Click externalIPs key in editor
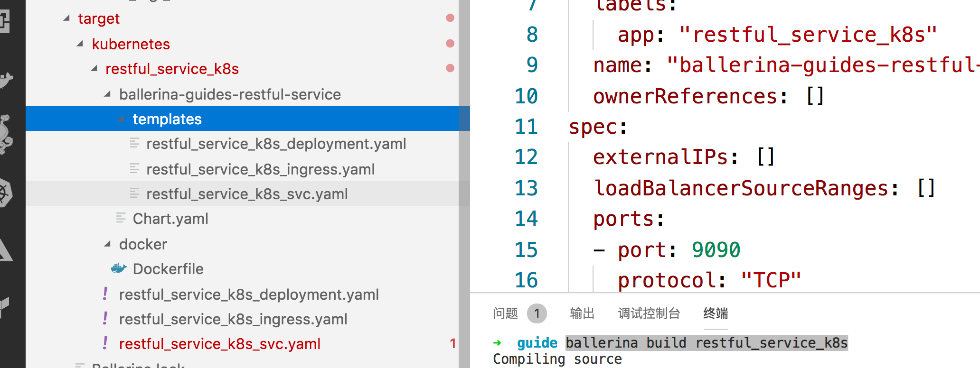Screen dimensions: 980x368 pos(660,157)
